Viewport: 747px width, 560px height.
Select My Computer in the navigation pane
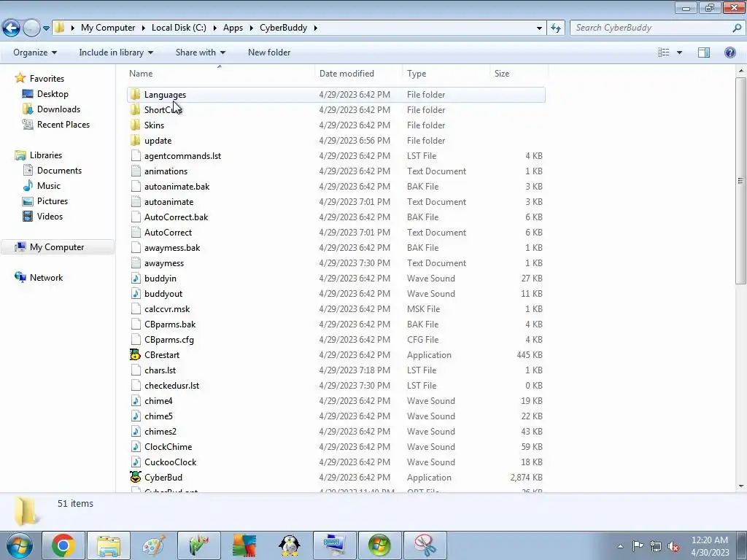tap(57, 247)
